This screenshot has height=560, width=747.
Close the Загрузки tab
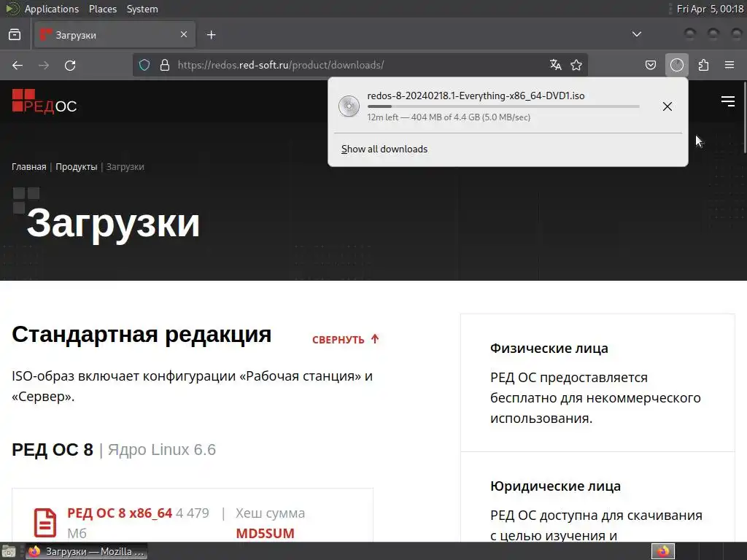click(x=184, y=34)
